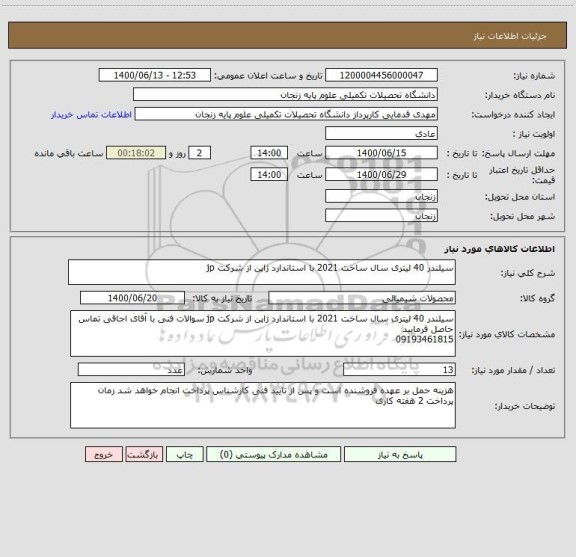Open مشاهده مدارک پیوستی (0) button
This screenshot has width=576, height=557.
pos(273,454)
